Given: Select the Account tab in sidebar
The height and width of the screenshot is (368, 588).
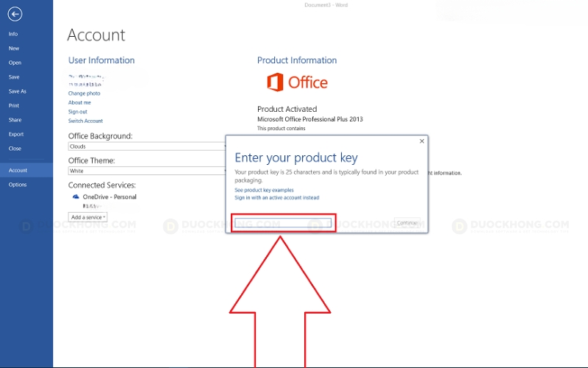Looking at the screenshot, I should coord(26,170).
